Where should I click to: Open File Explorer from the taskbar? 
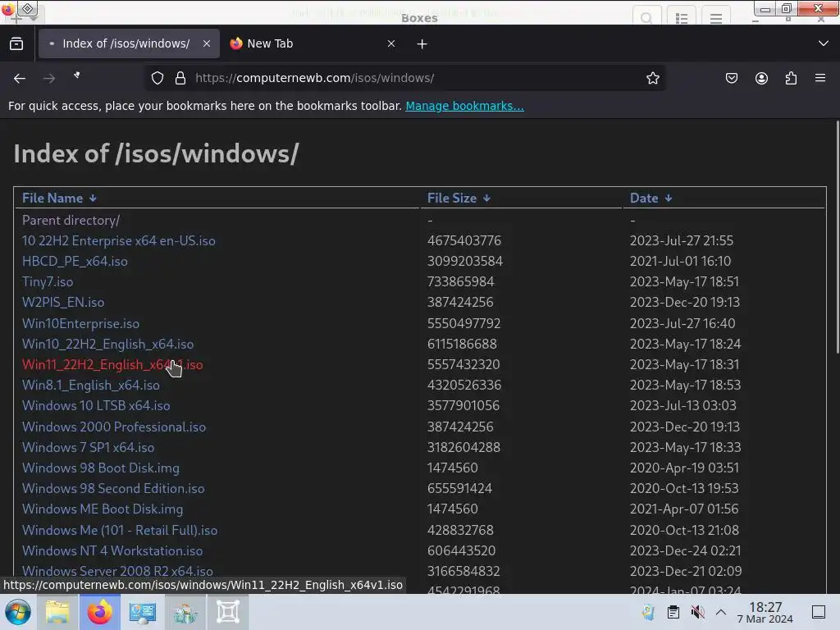pos(57,612)
